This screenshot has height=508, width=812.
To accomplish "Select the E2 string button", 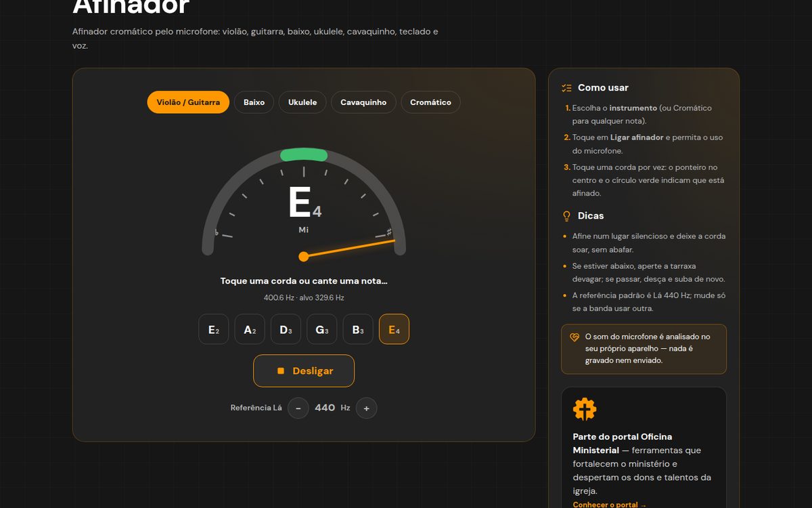I will (x=214, y=330).
